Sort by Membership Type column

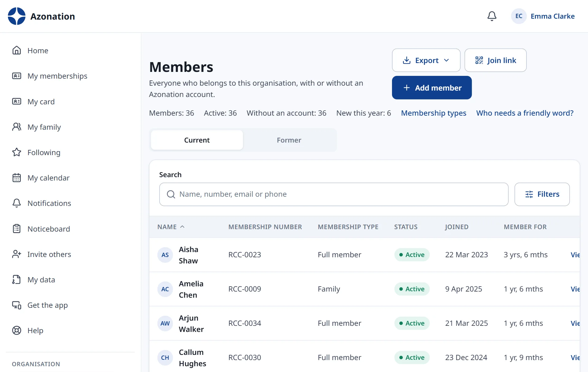point(348,227)
